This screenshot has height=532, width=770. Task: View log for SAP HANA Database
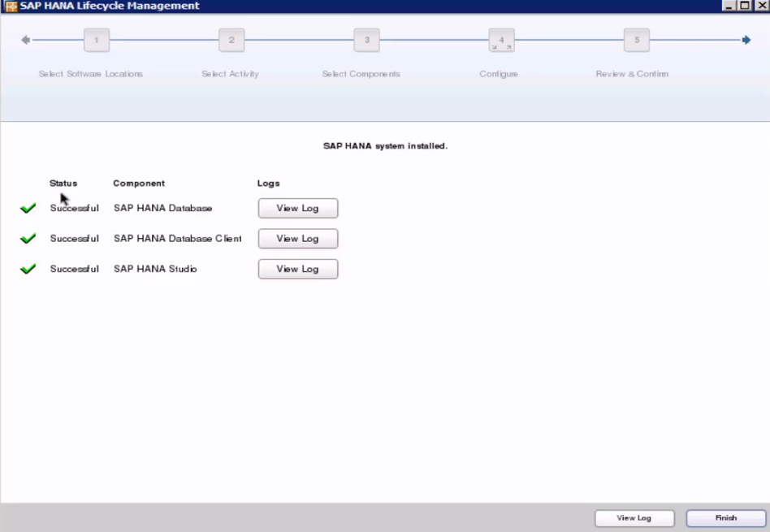tap(298, 208)
